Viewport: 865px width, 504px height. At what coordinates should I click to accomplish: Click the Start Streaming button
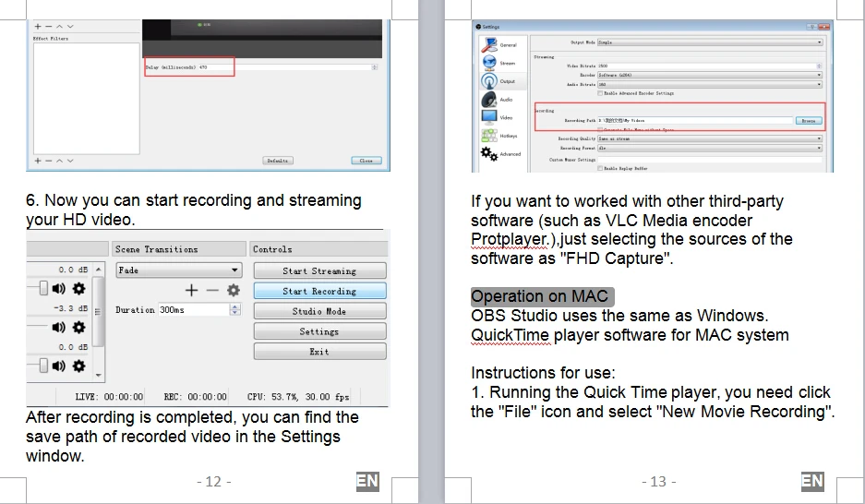[x=320, y=270]
